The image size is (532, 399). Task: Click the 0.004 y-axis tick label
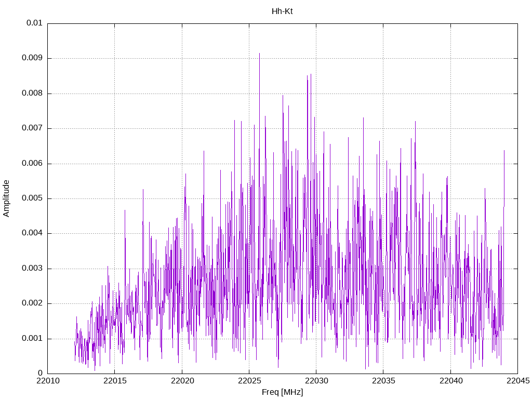(32, 233)
